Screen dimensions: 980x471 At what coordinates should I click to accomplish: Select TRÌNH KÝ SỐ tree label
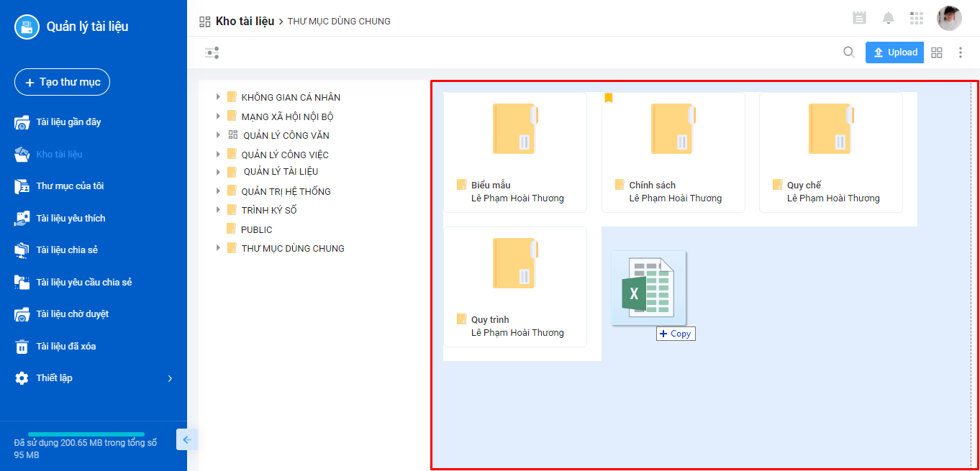pyautogui.click(x=269, y=211)
